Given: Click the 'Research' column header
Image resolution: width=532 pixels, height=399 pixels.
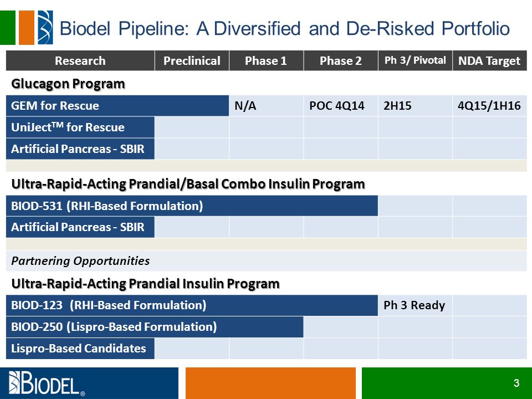Looking at the screenshot, I should tap(80, 61).
